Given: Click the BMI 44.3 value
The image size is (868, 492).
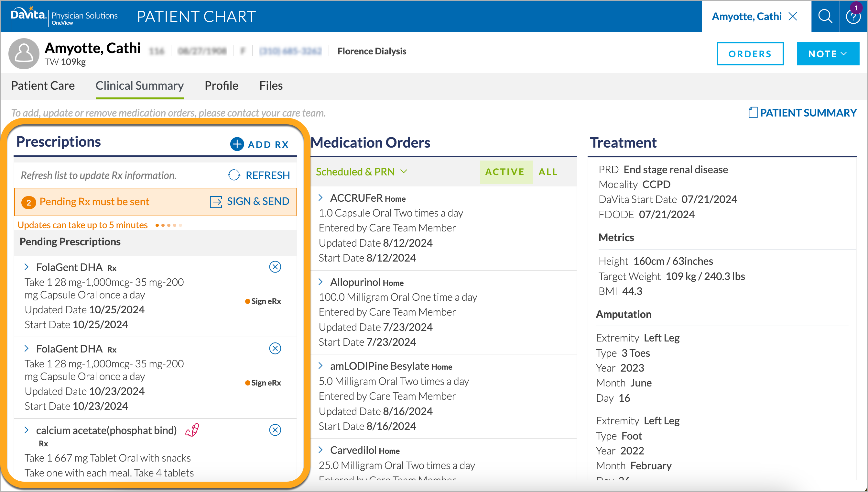Looking at the screenshot, I should pos(632,291).
